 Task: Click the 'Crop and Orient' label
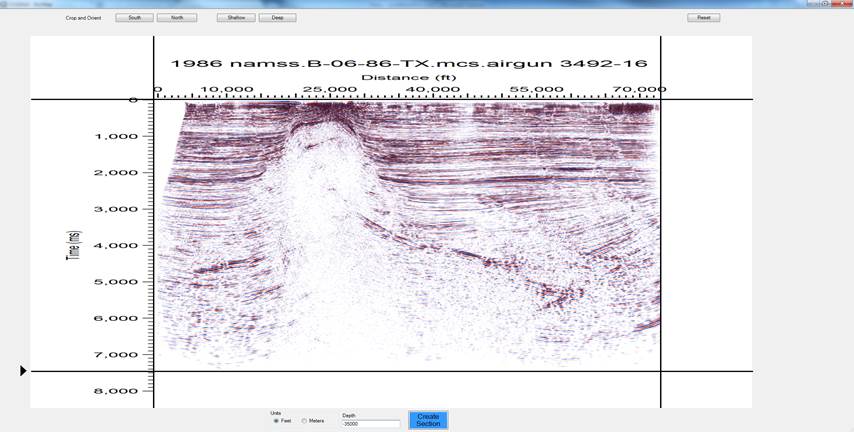[x=82, y=18]
